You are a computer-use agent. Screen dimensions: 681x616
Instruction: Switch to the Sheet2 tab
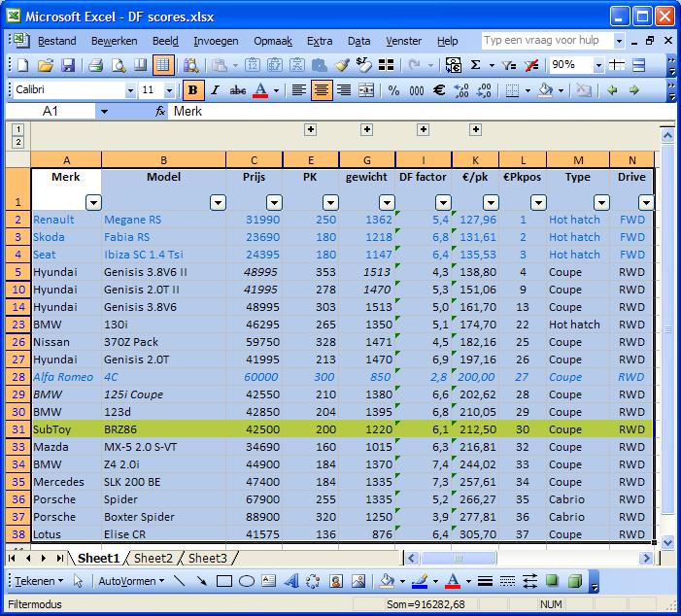coord(153,559)
